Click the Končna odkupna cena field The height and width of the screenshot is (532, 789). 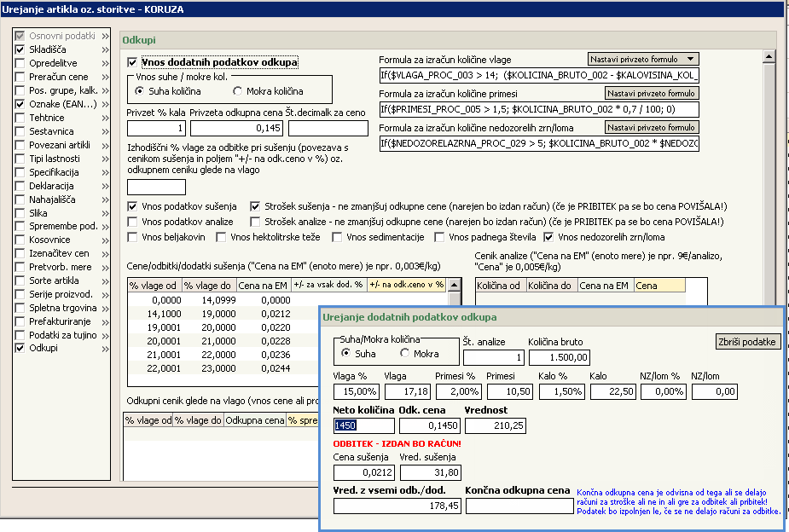pos(519,506)
